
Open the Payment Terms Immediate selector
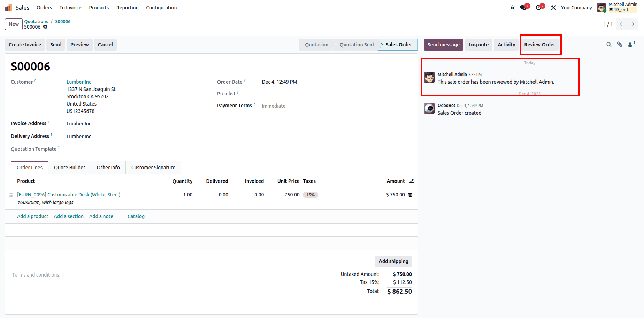[274, 106]
